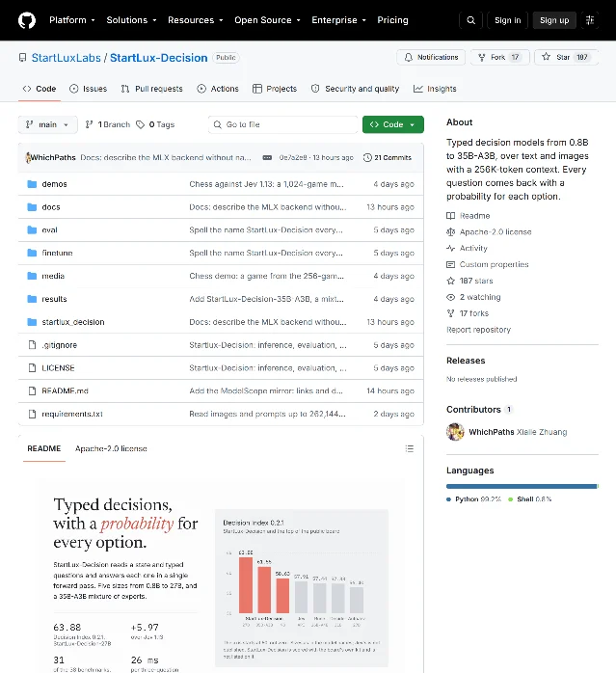
Task: Focus the Go to file search field
Action: 282,124
